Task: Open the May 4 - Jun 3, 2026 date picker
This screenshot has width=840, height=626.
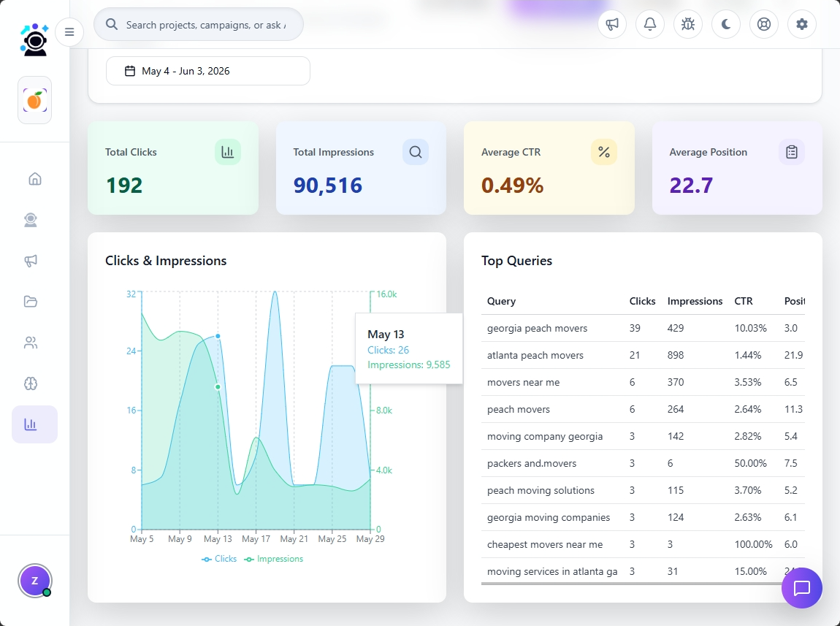Action: click(208, 71)
